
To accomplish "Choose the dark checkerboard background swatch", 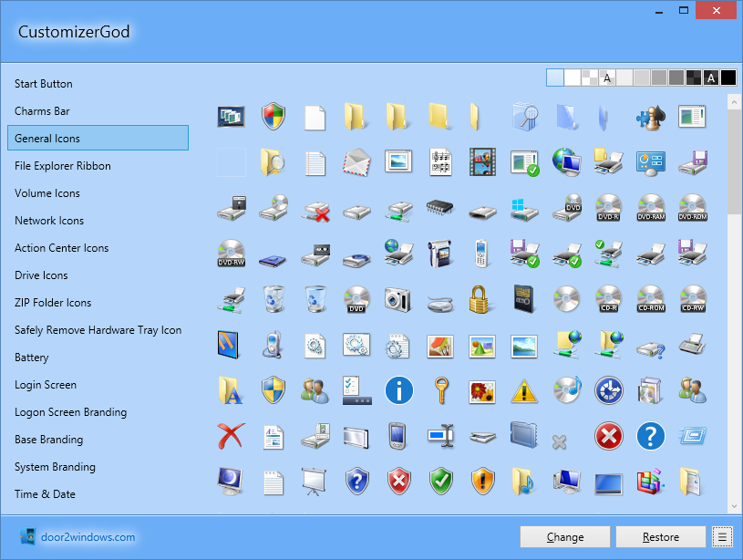I will [x=694, y=78].
